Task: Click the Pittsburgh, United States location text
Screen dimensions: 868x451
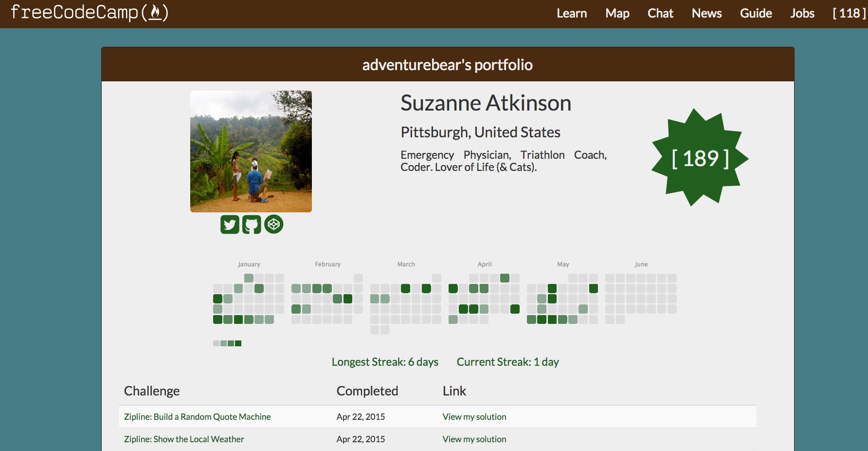Action: [x=480, y=132]
